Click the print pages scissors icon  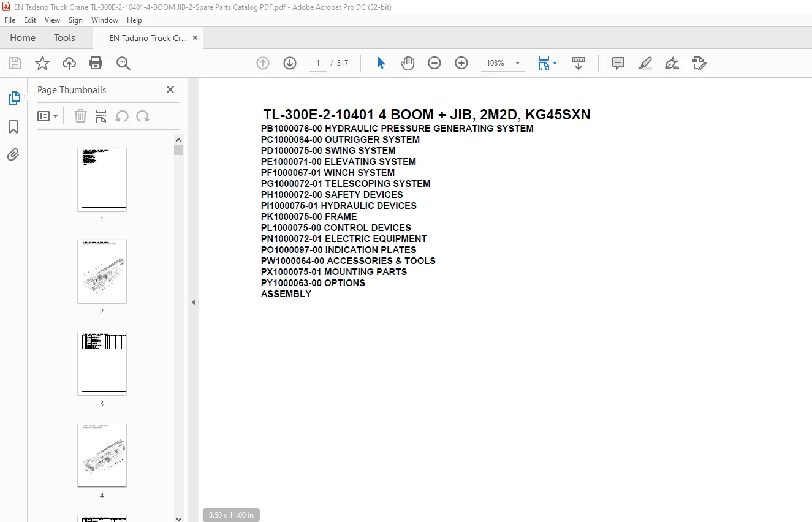[x=101, y=116]
